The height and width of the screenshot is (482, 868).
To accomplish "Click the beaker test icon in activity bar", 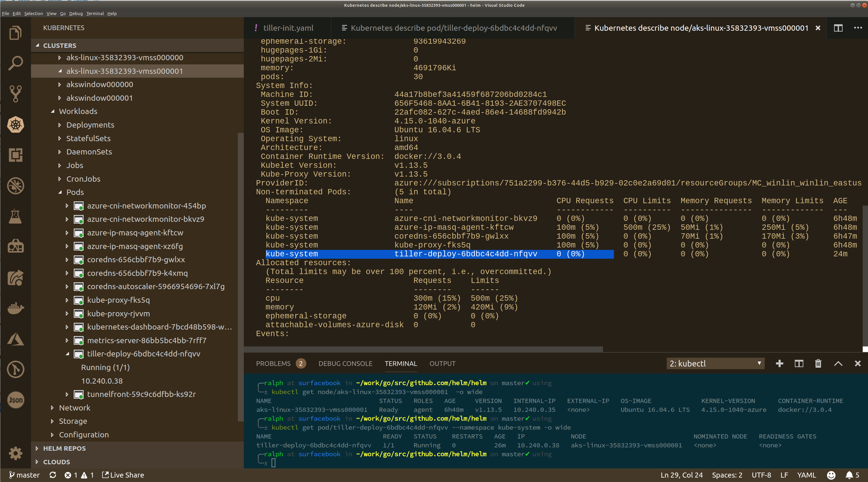I will [16, 216].
